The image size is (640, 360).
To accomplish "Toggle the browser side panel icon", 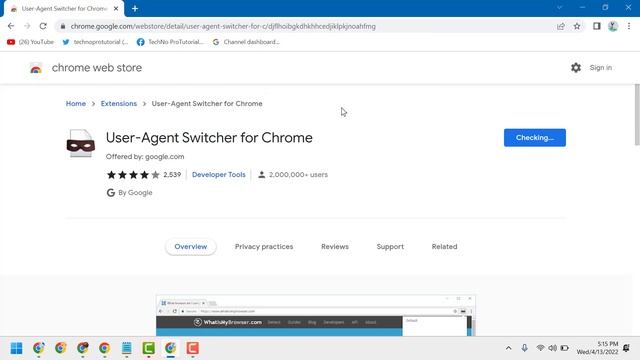I will pyautogui.click(x=597, y=26).
